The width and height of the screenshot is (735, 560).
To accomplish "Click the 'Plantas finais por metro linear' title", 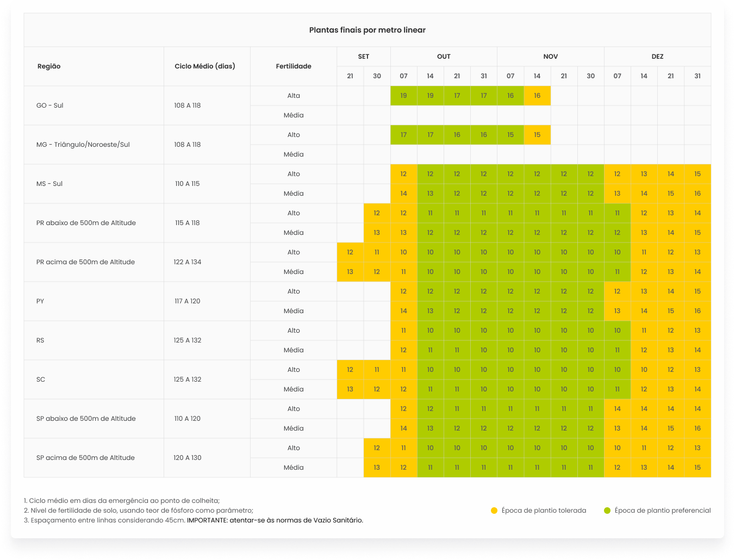I will (367, 30).
